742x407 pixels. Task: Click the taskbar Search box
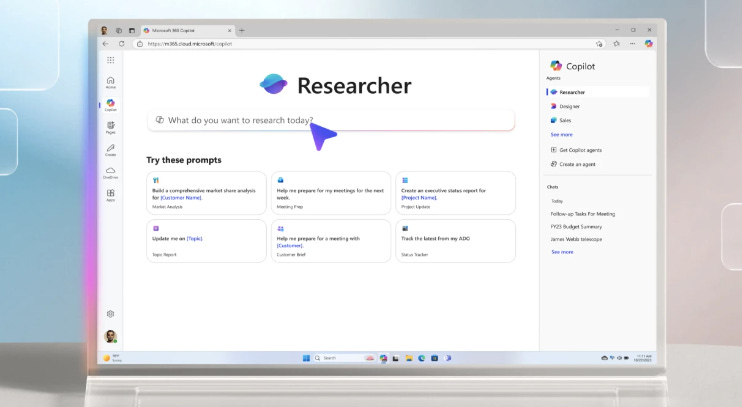pos(344,358)
